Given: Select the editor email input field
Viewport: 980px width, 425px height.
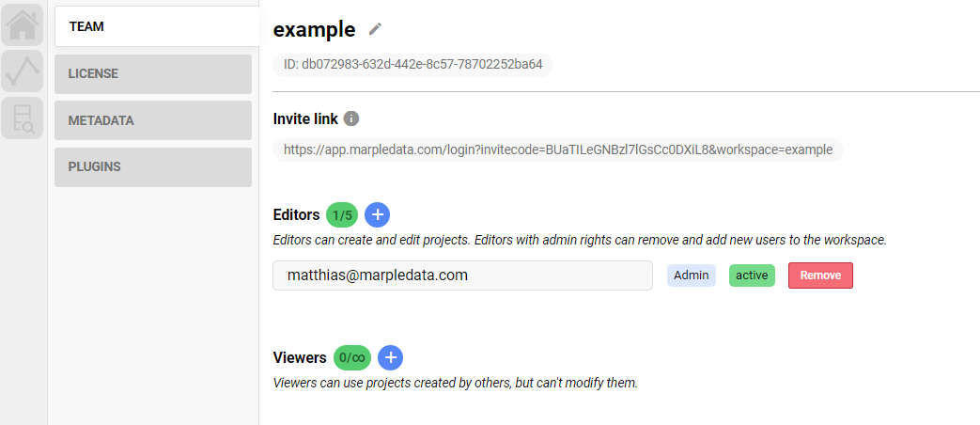Looking at the screenshot, I should click(462, 275).
